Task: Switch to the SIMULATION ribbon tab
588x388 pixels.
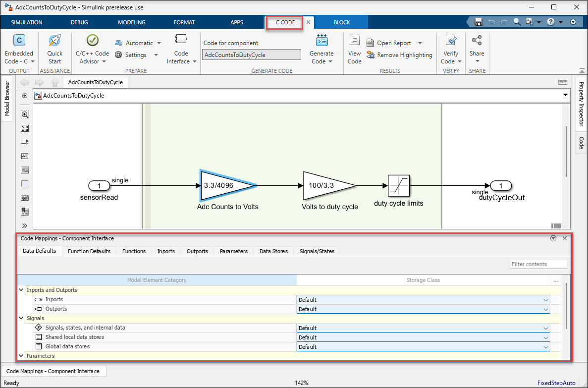Action: (26, 22)
